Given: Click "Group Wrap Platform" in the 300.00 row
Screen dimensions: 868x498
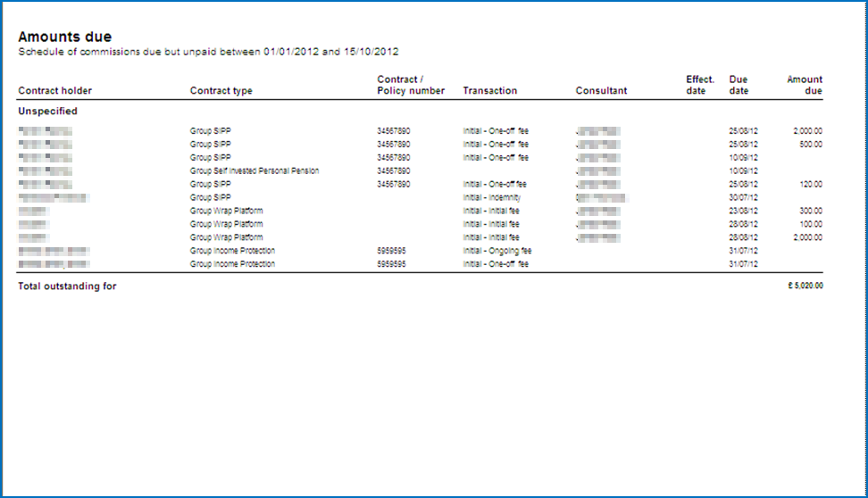Looking at the screenshot, I should [227, 211].
